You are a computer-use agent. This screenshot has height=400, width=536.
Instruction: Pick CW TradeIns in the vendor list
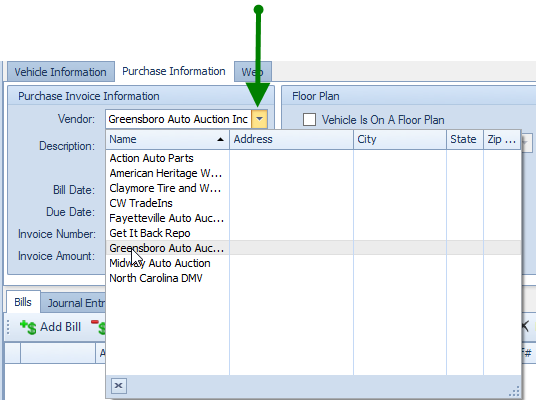313,203
